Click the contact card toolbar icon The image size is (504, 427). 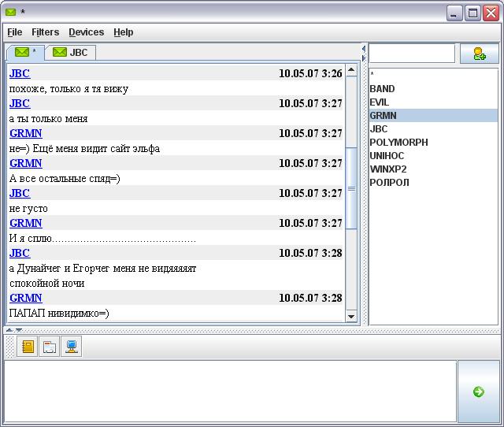[x=50, y=347]
